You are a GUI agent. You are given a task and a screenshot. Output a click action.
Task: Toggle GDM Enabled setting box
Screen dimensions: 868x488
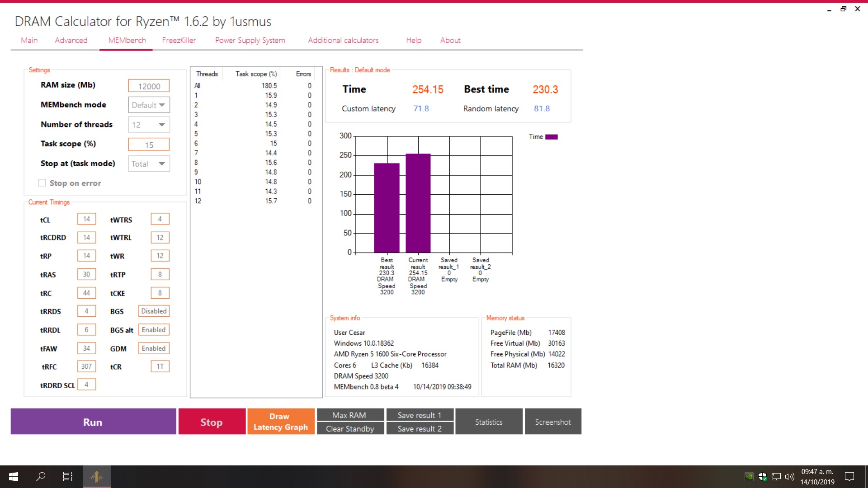154,348
